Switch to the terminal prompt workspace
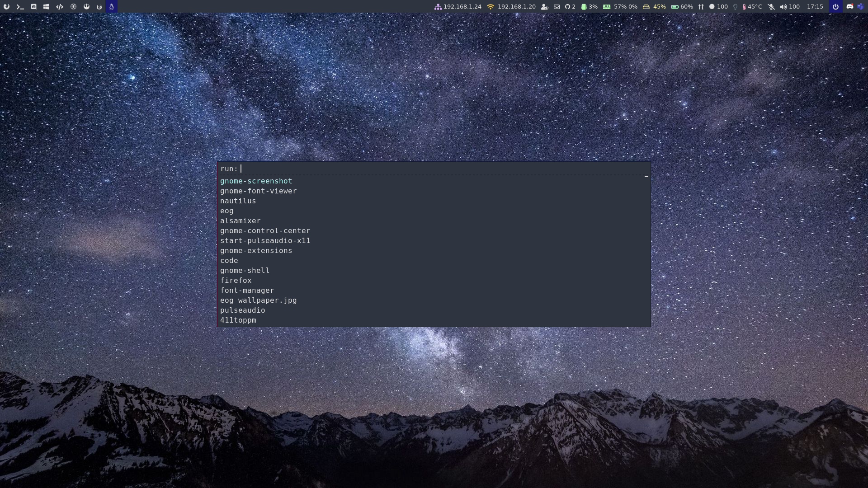Image resolution: width=868 pixels, height=488 pixels. tap(20, 6)
